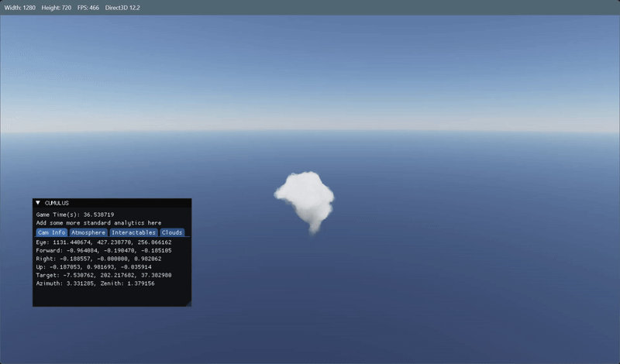Click the Target coordinates readout
Screen dimensions: 620x364
104,276
